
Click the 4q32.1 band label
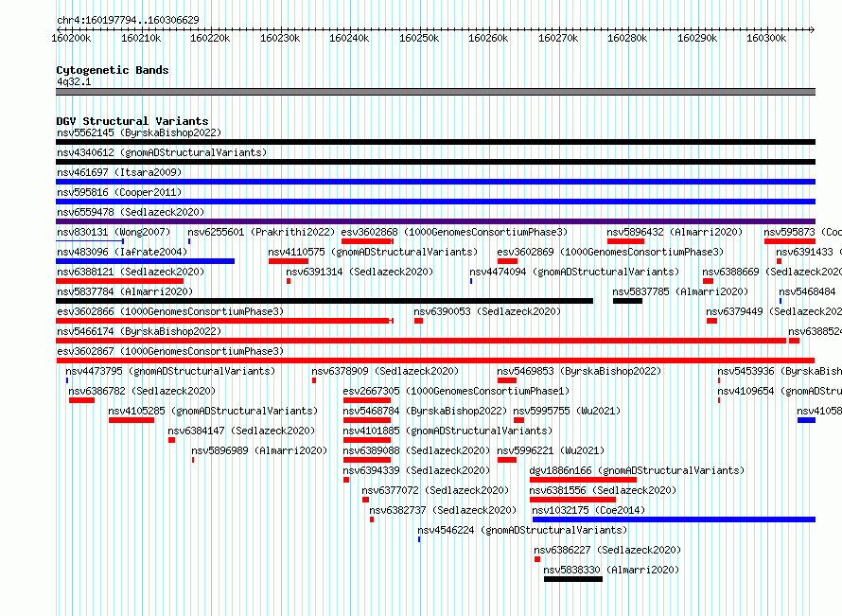tap(74, 81)
